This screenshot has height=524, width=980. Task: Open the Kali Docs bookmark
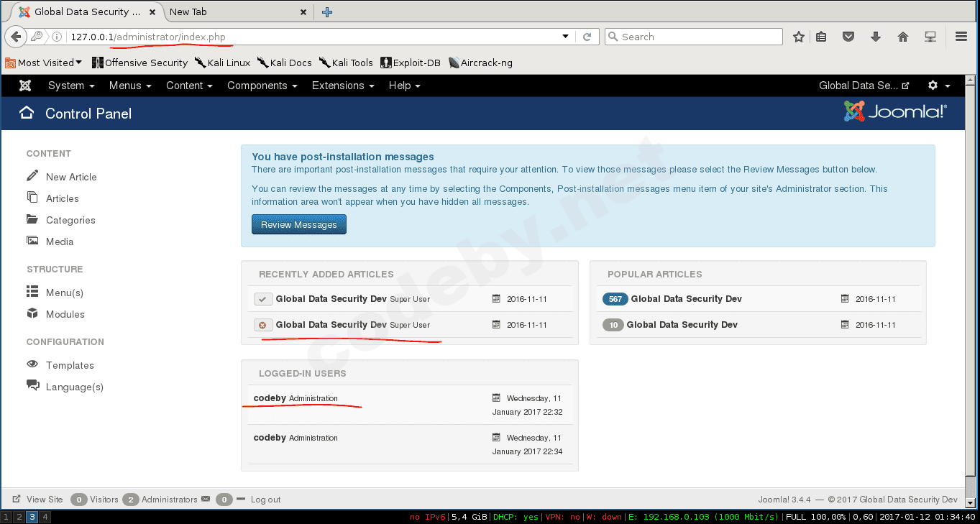(x=285, y=63)
